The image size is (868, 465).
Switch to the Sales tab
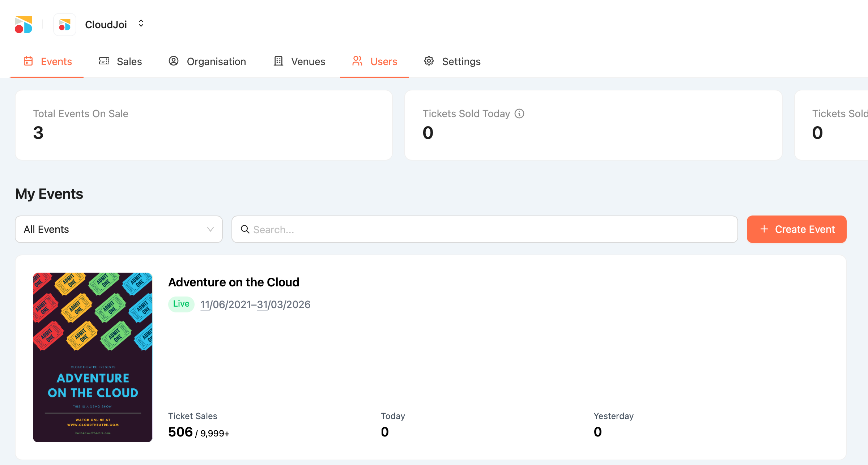129,61
